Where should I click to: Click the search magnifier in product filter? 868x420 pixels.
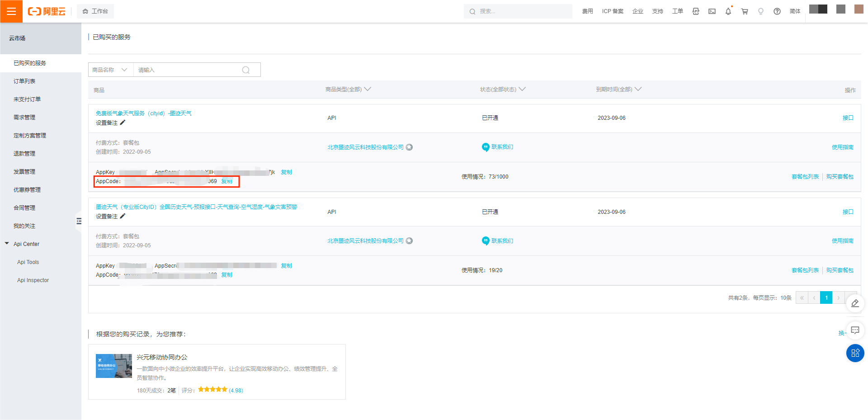pos(246,70)
